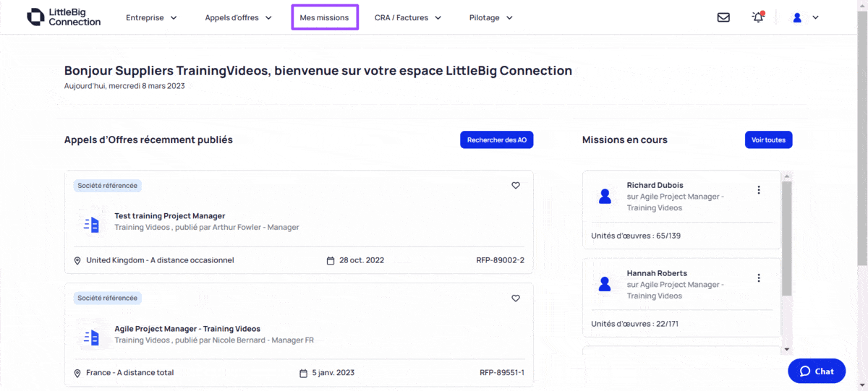Click document icon of Agile Project Manager tender
Screen dimensions: 868x391
coord(91,338)
